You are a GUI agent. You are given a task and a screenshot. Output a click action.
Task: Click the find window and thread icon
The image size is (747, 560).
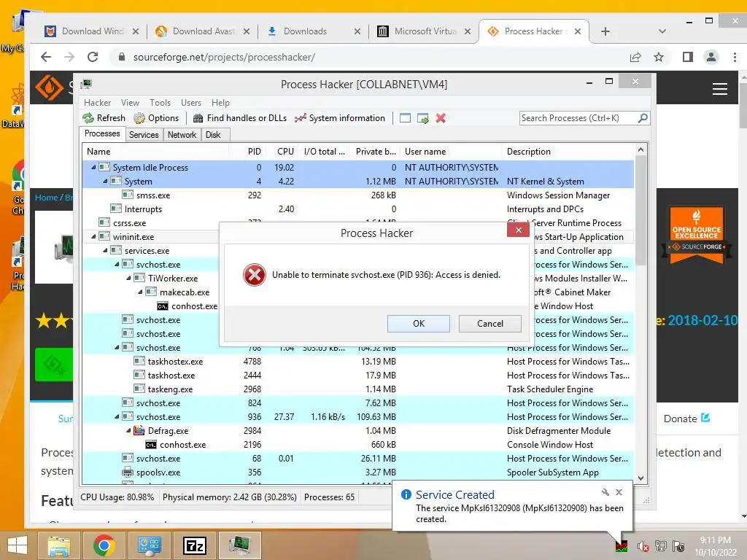pyautogui.click(x=422, y=118)
